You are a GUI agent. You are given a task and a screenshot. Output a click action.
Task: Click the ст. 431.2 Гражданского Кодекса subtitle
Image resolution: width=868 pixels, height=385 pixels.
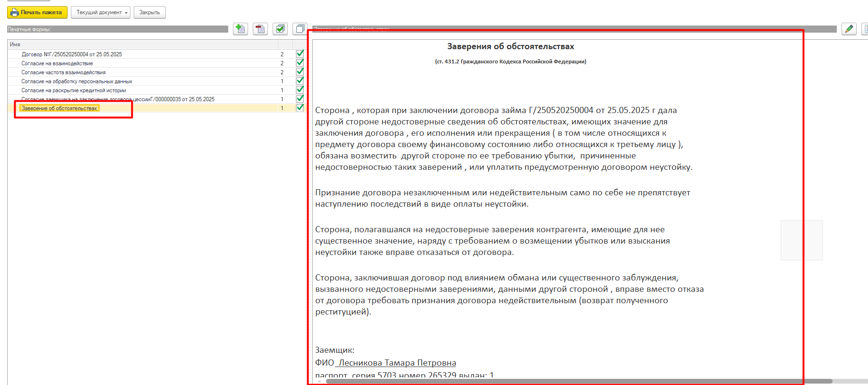click(x=510, y=61)
